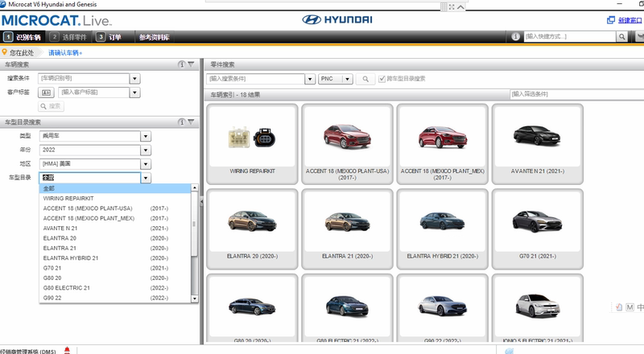The height and width of the screenshot is (354, 644).
Task: Select ELANTRA 20 in dropdown list
Action: pos(115,238)
